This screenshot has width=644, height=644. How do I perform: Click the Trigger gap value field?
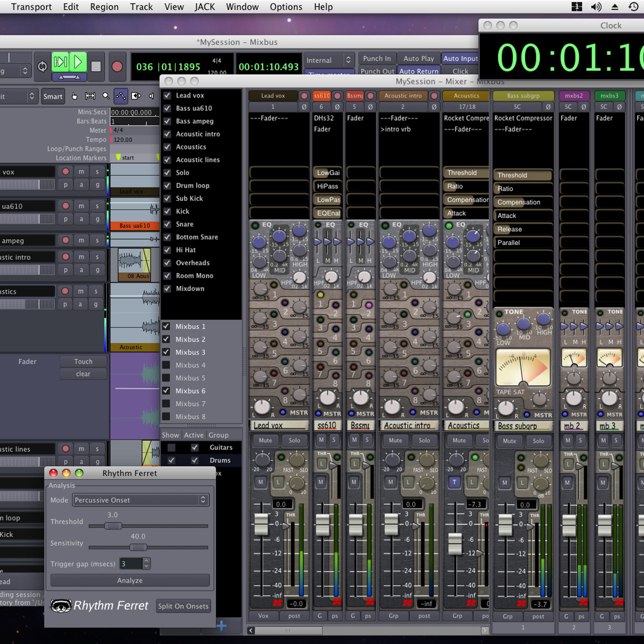click(131, 564)
